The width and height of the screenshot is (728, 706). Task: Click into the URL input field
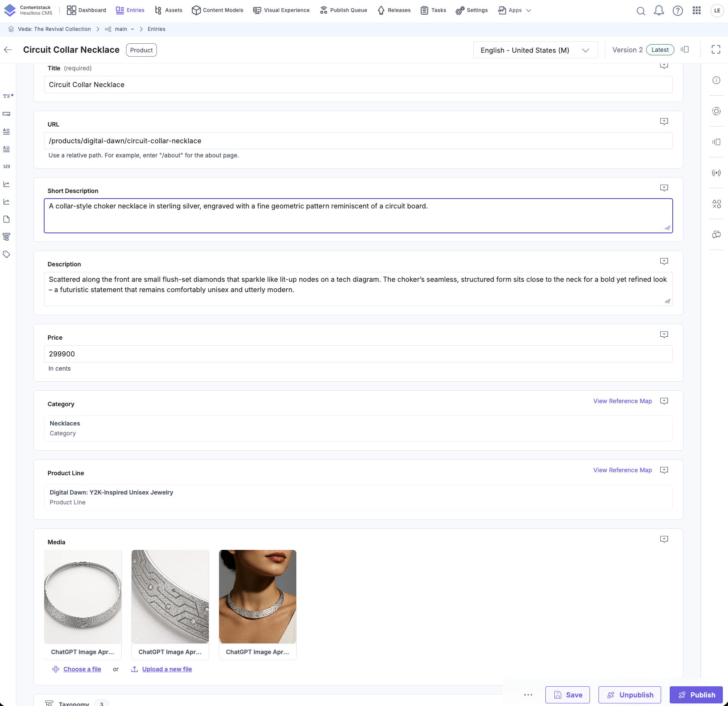coord(358,141)
